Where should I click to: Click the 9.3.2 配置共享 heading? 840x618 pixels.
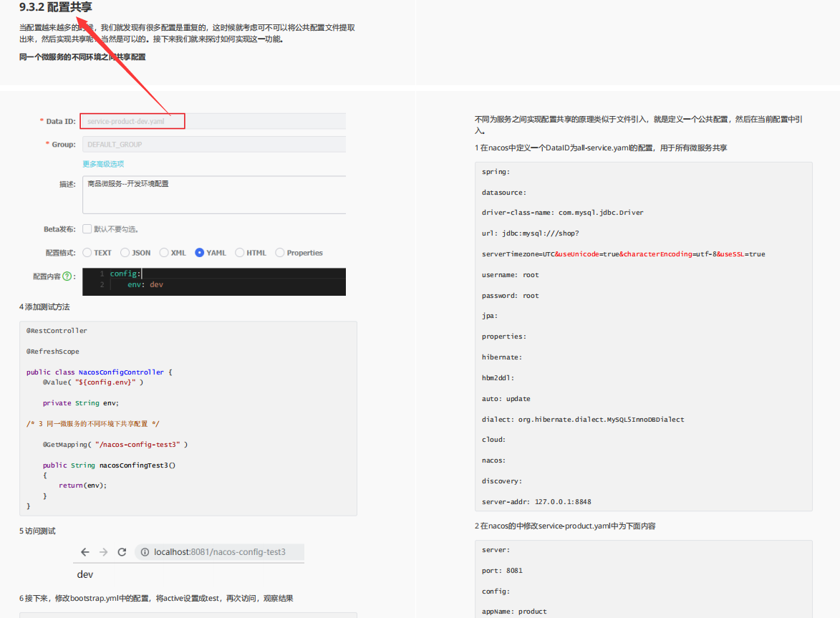(56, 7)
